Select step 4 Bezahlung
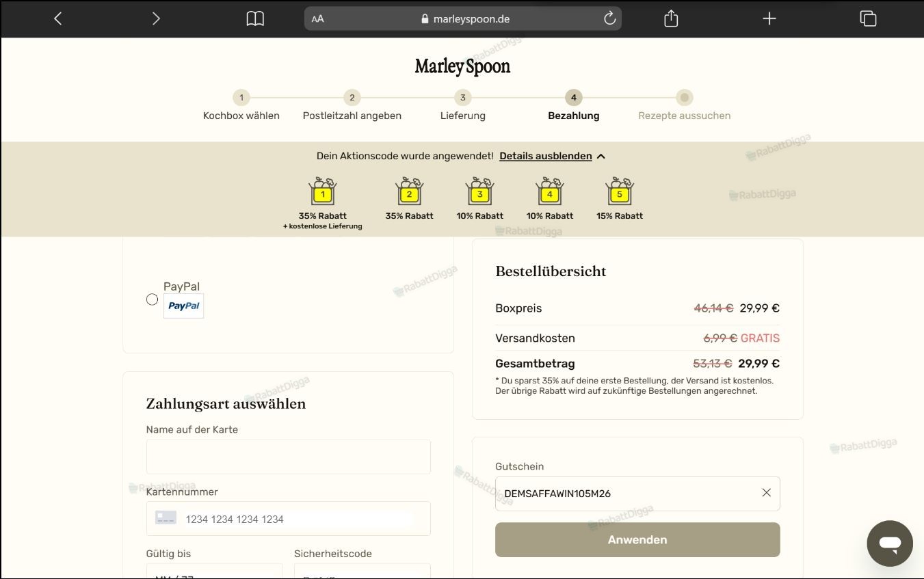 (574, 106)
